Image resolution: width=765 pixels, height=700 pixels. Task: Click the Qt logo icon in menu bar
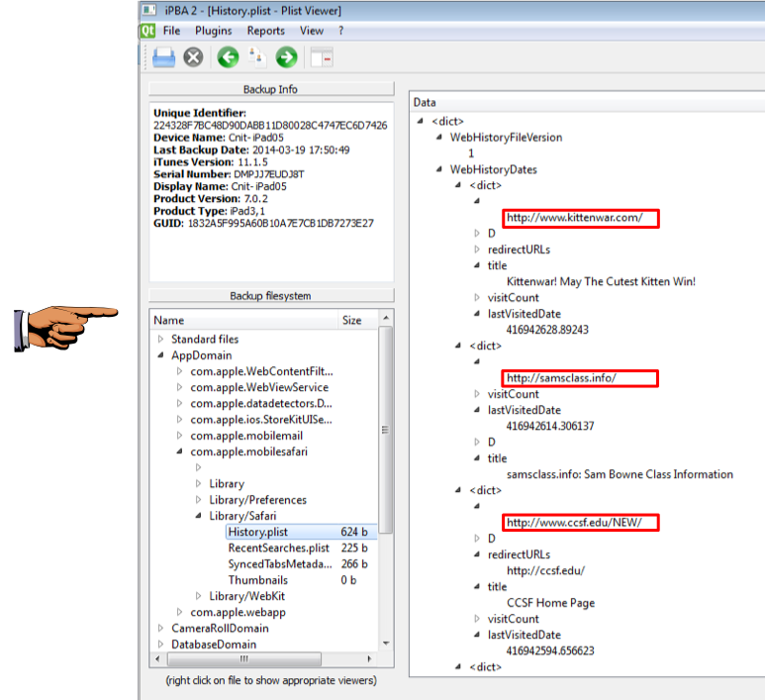click(147, 31)
